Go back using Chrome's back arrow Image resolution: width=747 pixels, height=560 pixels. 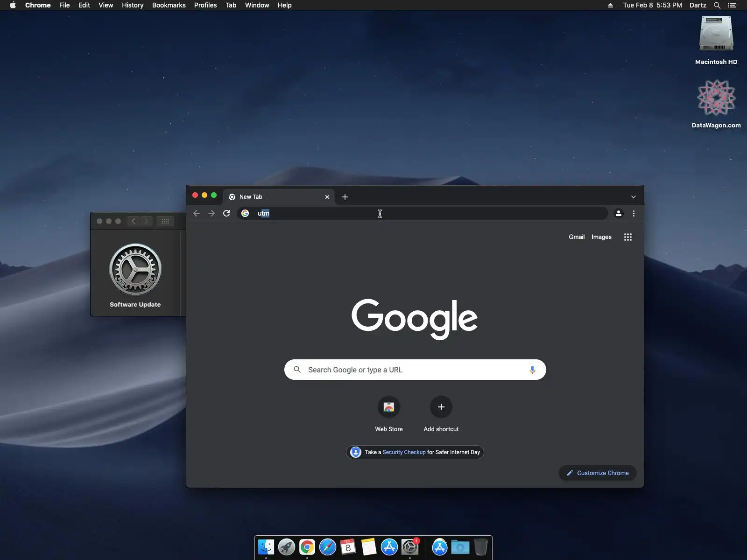[197, 213]
